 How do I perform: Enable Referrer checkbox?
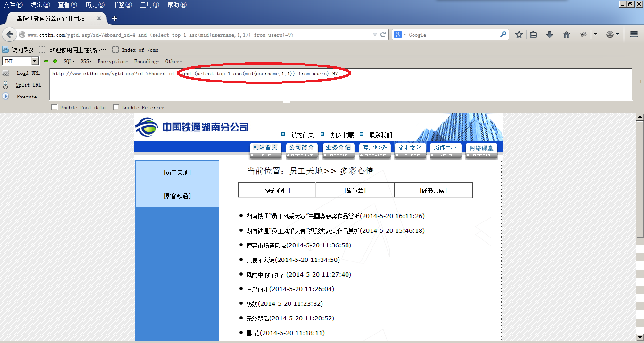click(x=116, y=107)
